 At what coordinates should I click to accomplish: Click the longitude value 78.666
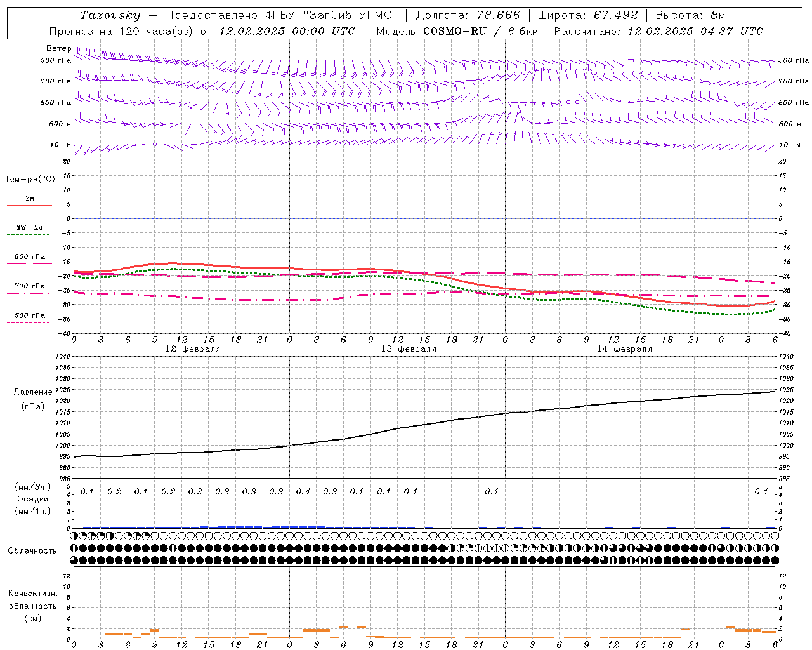click(x=498, y=15)
